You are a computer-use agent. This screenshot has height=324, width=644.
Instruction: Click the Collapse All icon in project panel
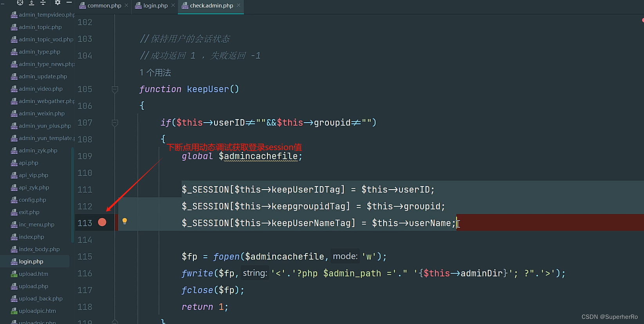[x=43, y=3]
